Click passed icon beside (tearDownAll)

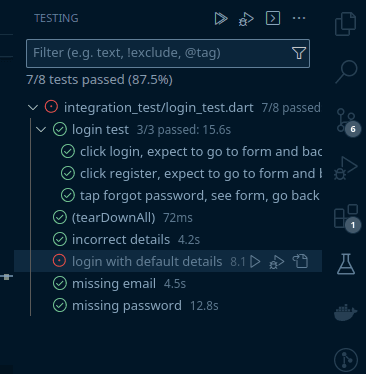(60, 217)
